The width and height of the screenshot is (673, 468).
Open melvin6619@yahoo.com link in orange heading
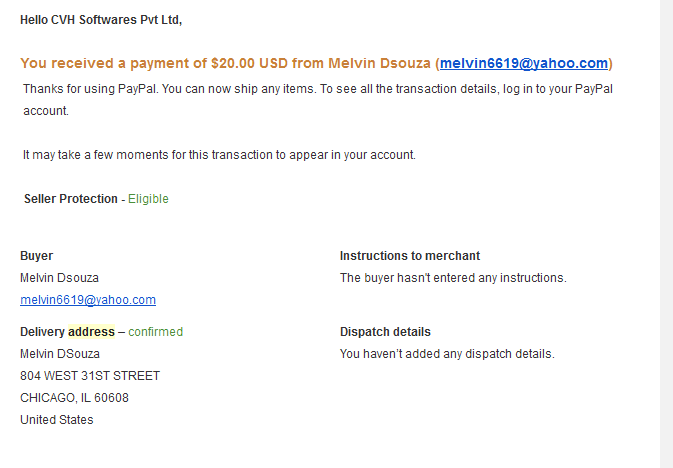click(524, 64)
